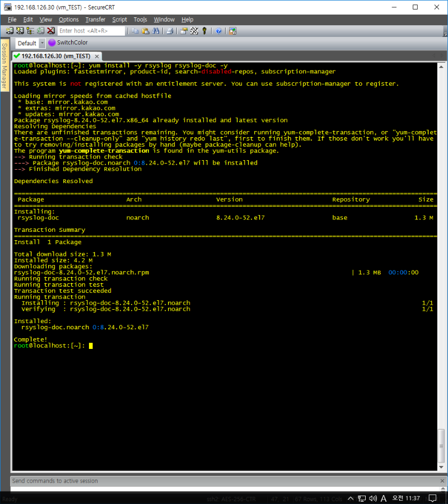Open the Script menu
The width and height of the screenshot is (448, 504).
click(x=119, y=20)
